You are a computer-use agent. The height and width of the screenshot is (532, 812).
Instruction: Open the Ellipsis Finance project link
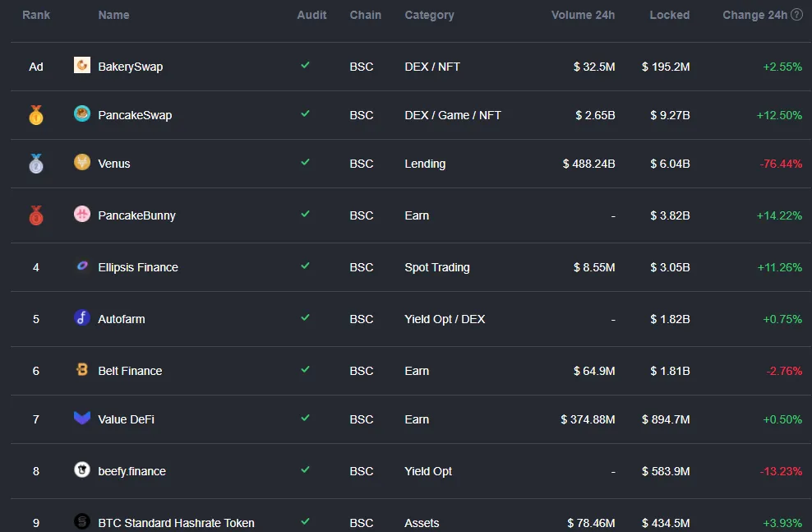[138, 267]
